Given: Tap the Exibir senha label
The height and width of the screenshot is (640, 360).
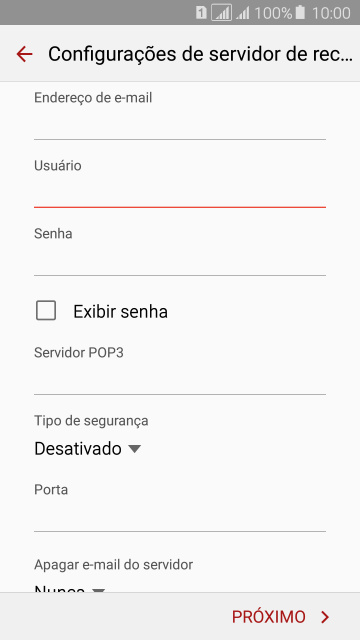Looking at the screenshot, I should coord(120,312).
